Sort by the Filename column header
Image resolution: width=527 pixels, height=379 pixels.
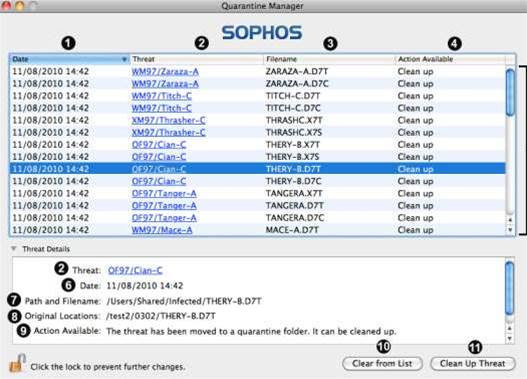329,59
